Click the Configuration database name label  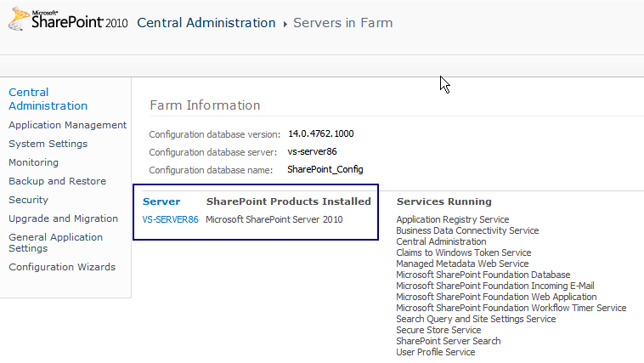(211, 170)
